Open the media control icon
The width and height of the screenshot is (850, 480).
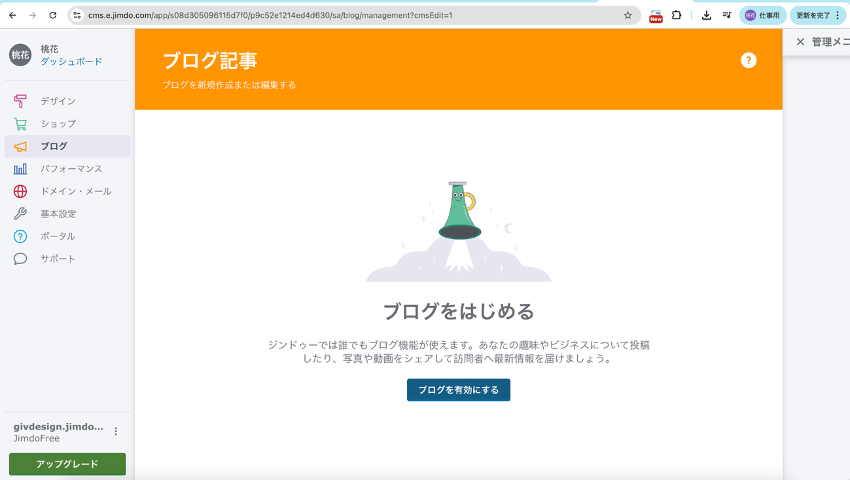(727, 15)
